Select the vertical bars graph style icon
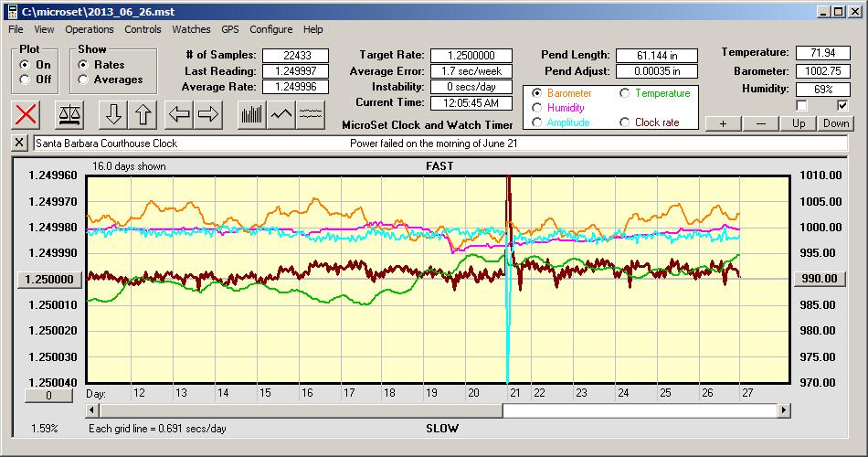This screenshot has width=868, height=457. (251, 114)
